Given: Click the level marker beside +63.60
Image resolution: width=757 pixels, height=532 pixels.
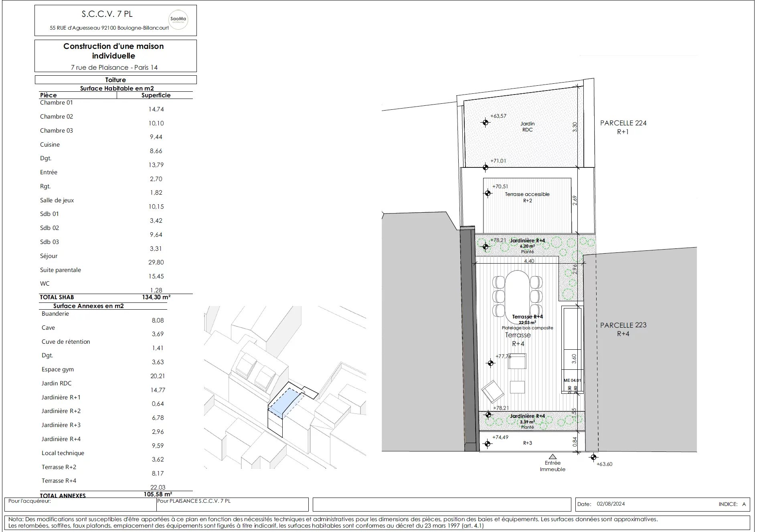Looking at the screenshot, I should tap(593, 457).
